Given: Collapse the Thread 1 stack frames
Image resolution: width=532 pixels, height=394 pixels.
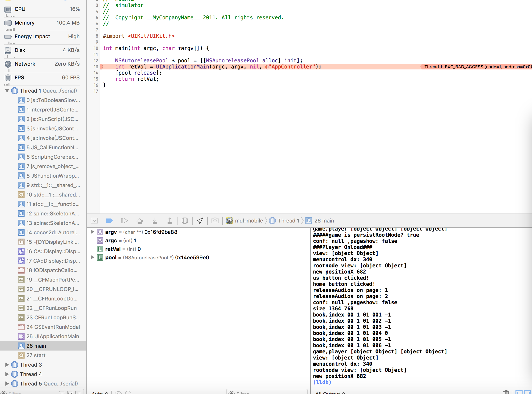Looking at the screenshot, I should (x=7, y=91).
